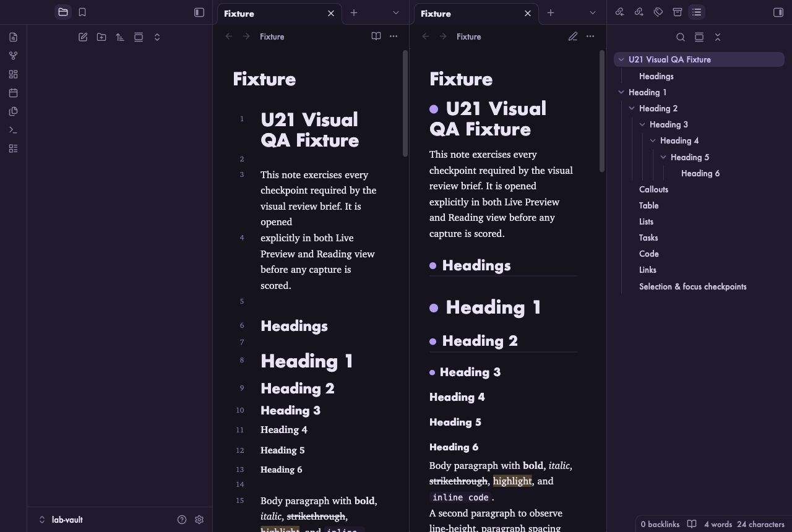Open the Tags sidebar tab icon
The width and height of the screenshot is (792, 532).
(658, 12)
